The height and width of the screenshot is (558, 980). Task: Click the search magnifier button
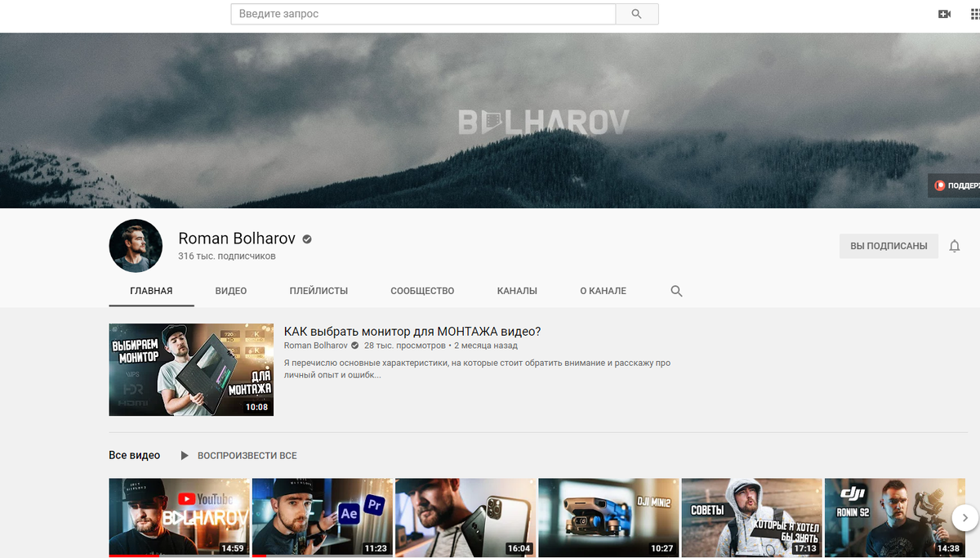(x=637, y=14)
